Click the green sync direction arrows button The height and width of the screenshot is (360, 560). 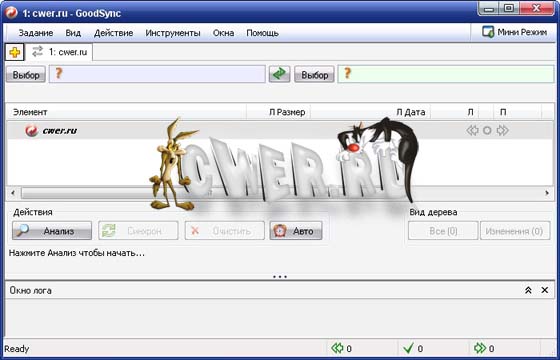pyautogui.click(x=279, y=74)
